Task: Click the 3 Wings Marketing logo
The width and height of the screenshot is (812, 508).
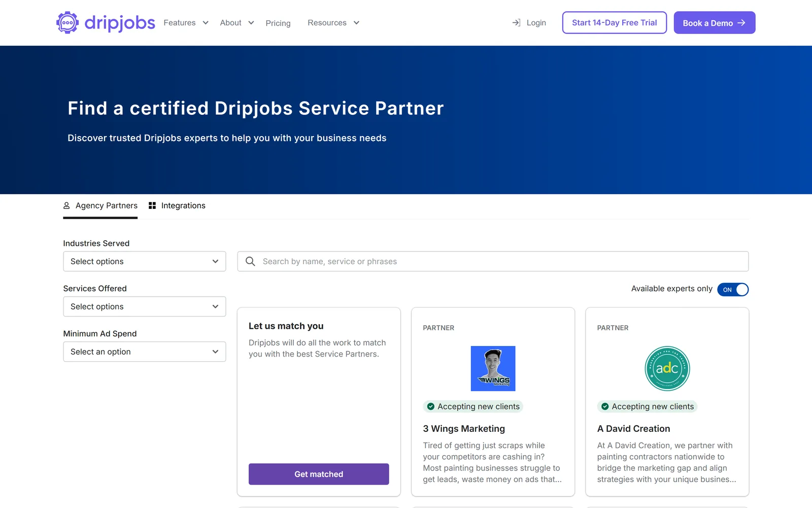Action: (x=493, y=368)
